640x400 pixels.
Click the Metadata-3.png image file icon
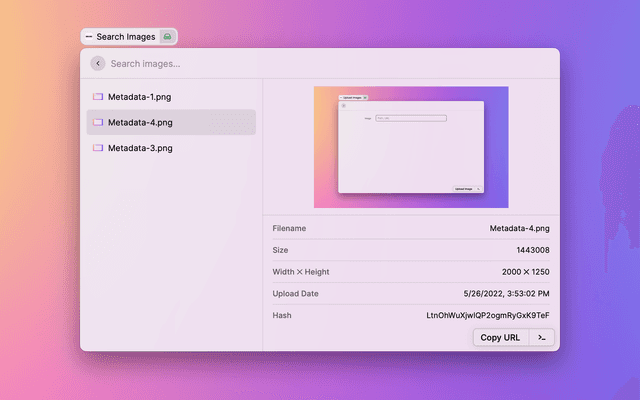coord(98,148)
